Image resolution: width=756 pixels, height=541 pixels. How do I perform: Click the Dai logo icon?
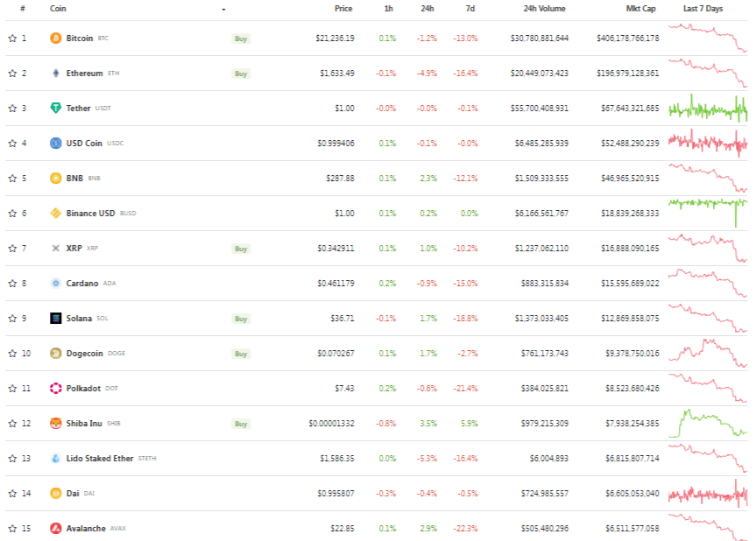point(56,494)
